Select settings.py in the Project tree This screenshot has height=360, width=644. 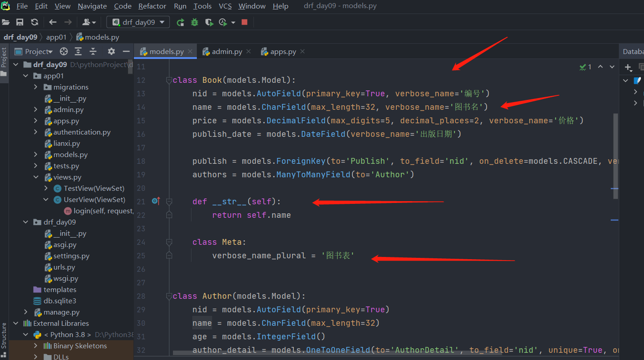[71, 256]
